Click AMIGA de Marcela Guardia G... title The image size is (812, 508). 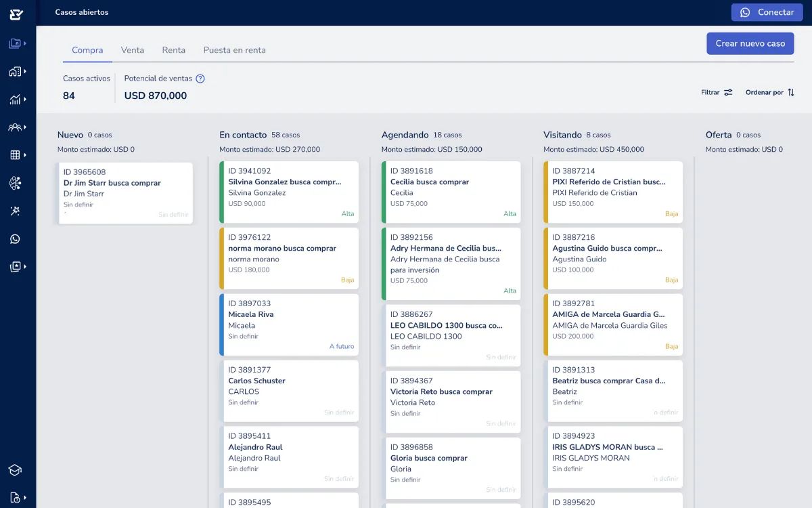pyautogui.click(x=608, y=314)
